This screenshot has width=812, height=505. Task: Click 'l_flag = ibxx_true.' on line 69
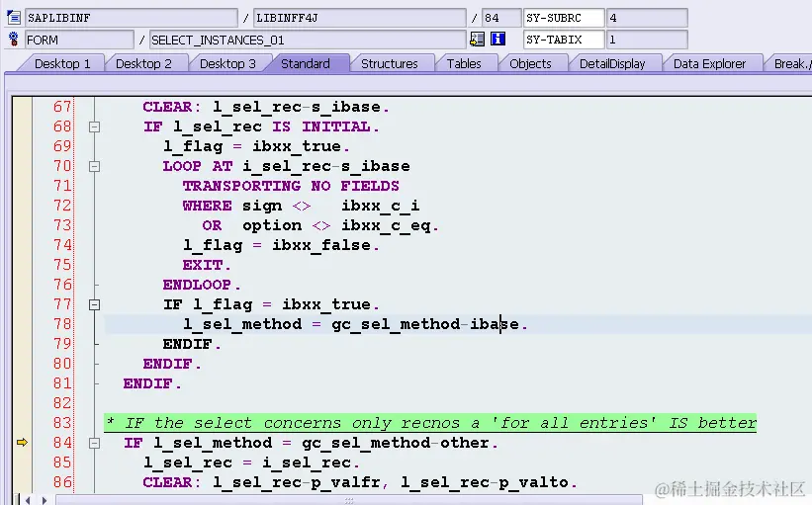tap(256, 146)
